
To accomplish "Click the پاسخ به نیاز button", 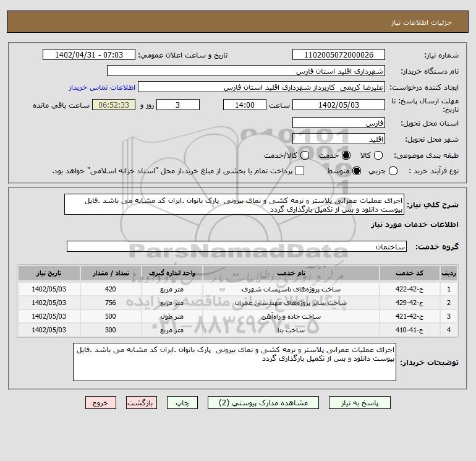I will (x=359, y=403).
